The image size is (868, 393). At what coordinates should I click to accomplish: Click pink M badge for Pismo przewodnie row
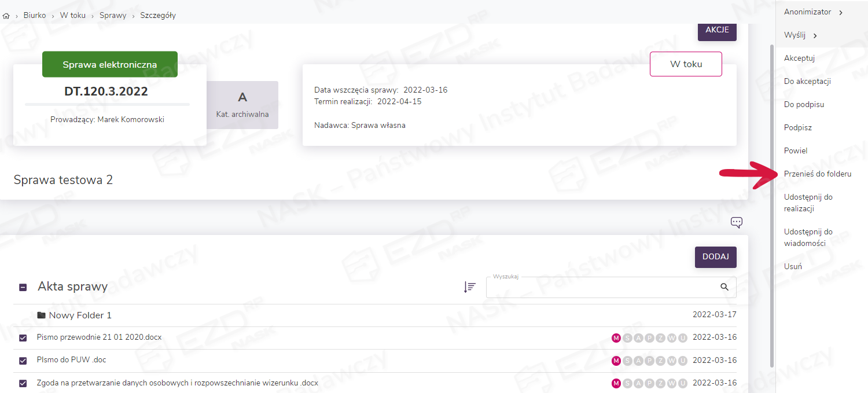(616, 338)
